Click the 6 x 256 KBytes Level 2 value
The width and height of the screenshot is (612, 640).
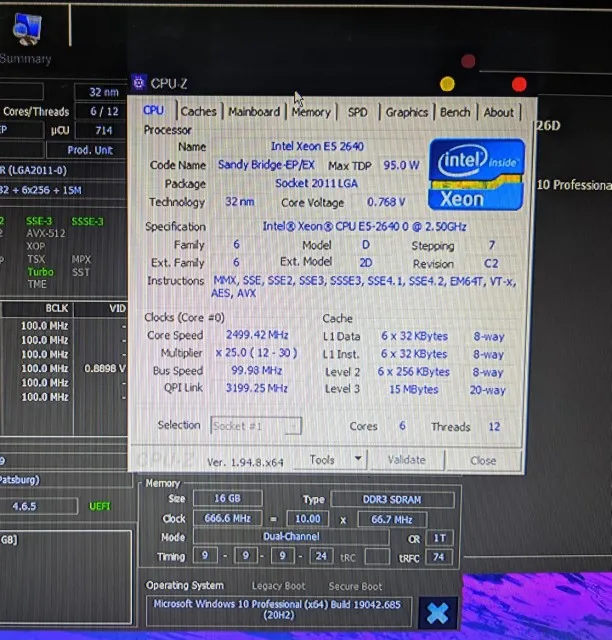point(414,372)
